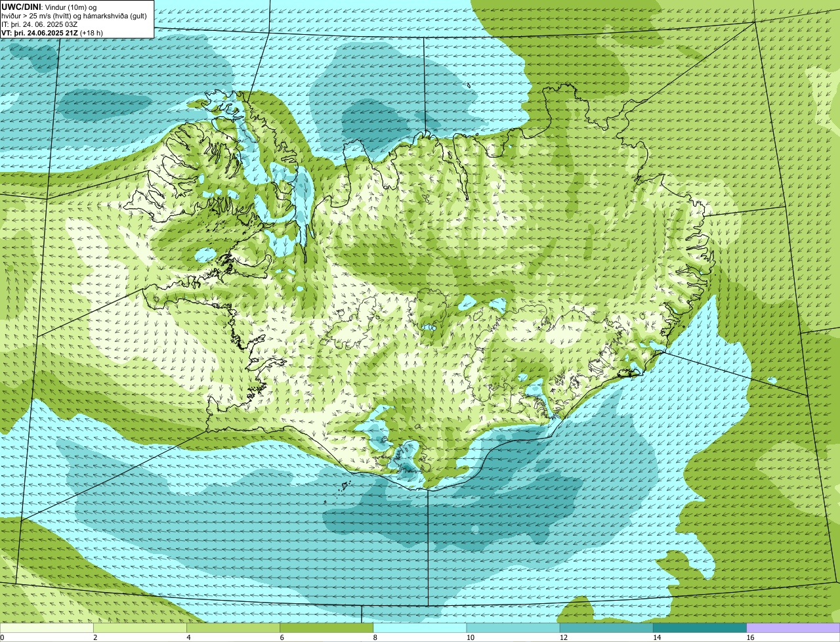
Task: Click the legend scale label "4"
Action: (x=189, y=637)
